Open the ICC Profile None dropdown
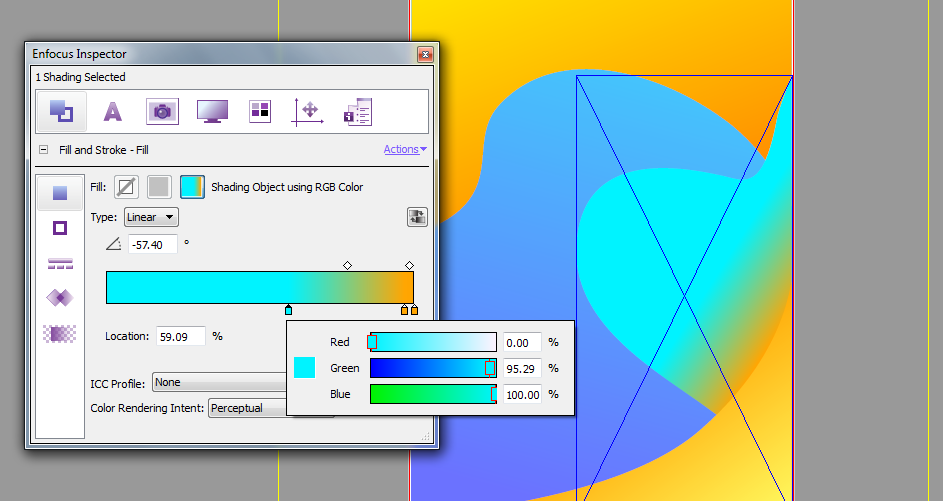Viewport: 943px width, 501px height. pyautogui.click(x=220, y=382)
